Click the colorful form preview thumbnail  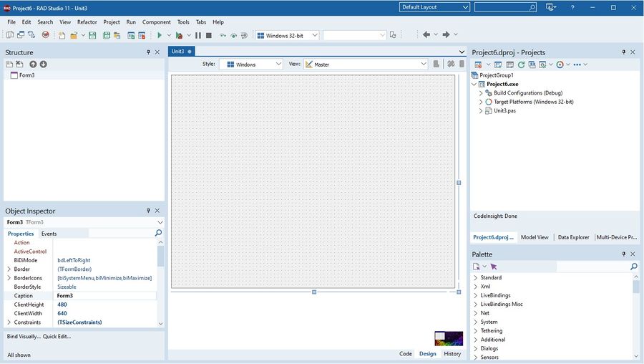pyautogui.click(x=449, y=338)
